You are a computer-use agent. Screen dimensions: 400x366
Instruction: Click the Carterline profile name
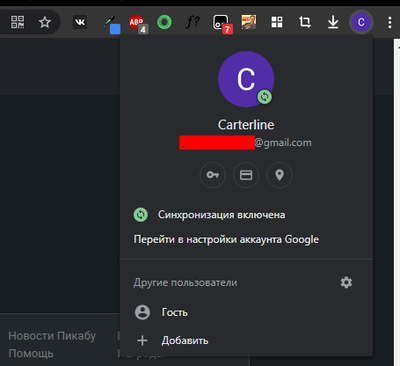click(x=246, y=125)
